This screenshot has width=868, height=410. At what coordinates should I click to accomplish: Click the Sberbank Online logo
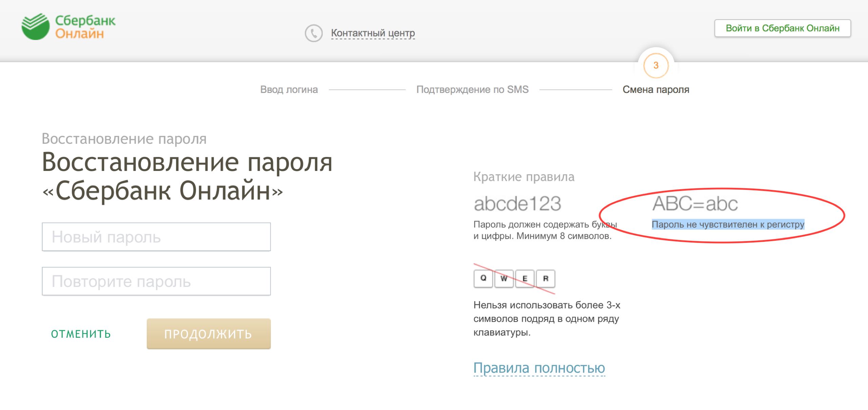[68, 27]
